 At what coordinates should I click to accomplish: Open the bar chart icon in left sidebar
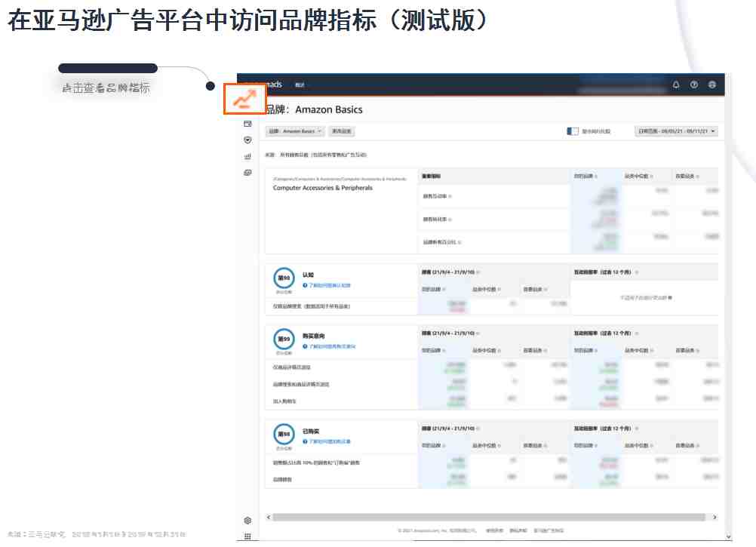click(247, 156)
